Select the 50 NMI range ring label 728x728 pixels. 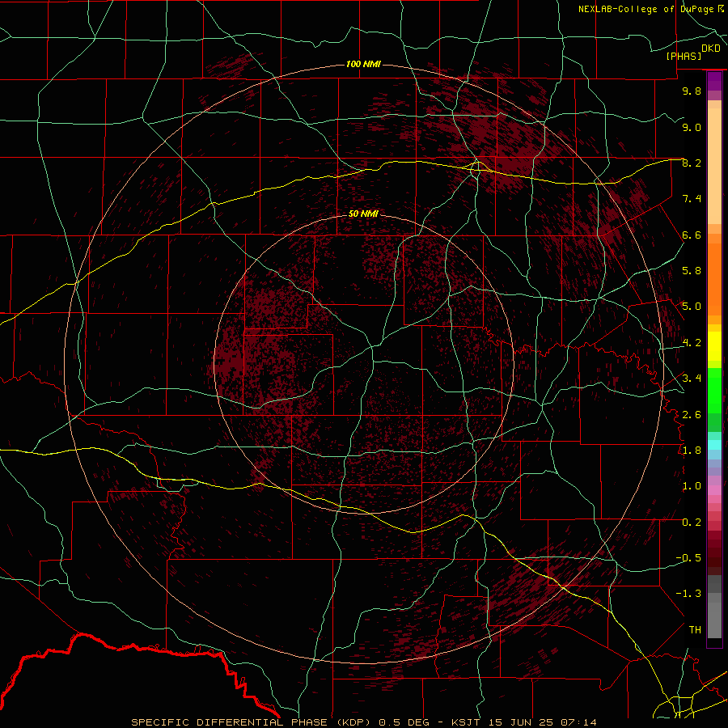pyautogui.click(x=363, y=214)
